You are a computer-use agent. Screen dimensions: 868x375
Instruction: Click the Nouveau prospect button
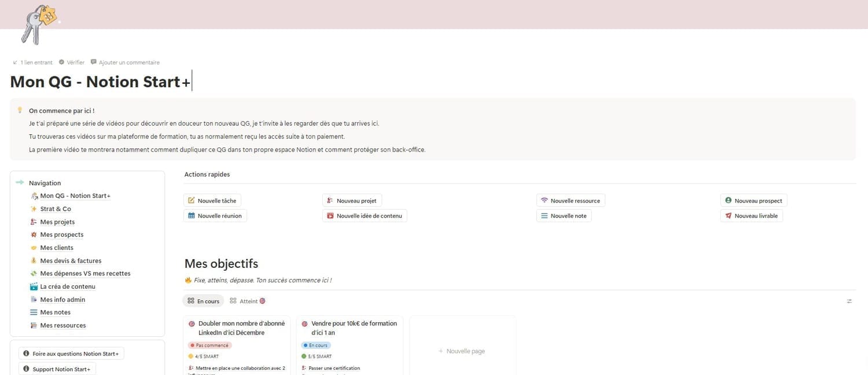753,200
